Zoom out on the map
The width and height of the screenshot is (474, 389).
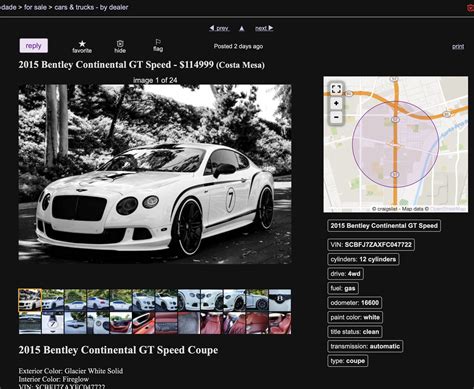click(336, 117)
